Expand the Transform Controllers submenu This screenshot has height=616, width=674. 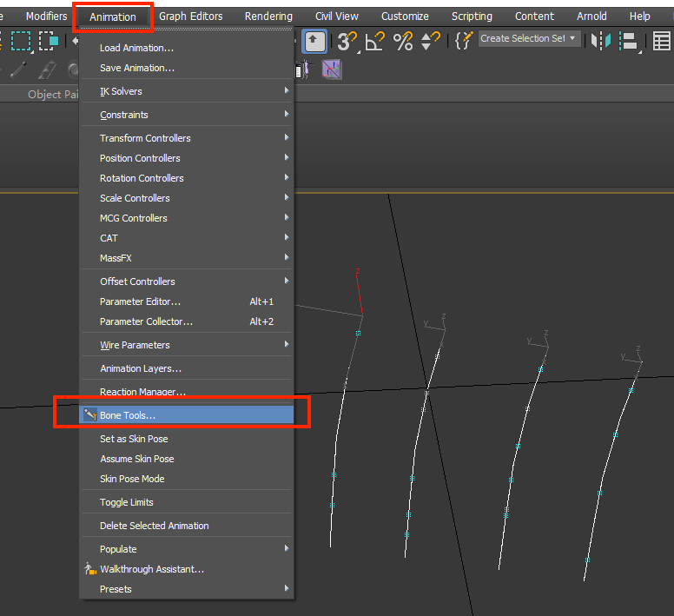[x=187, y=138]
